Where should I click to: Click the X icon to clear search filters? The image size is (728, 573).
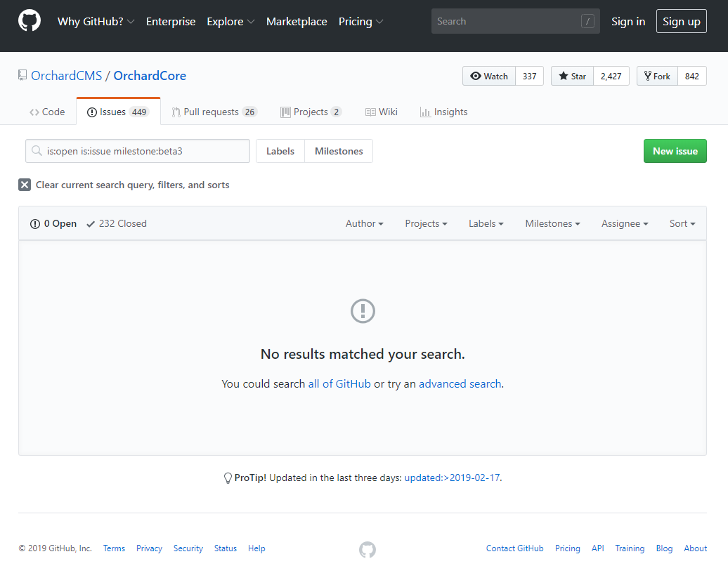[x=25, y=185]
